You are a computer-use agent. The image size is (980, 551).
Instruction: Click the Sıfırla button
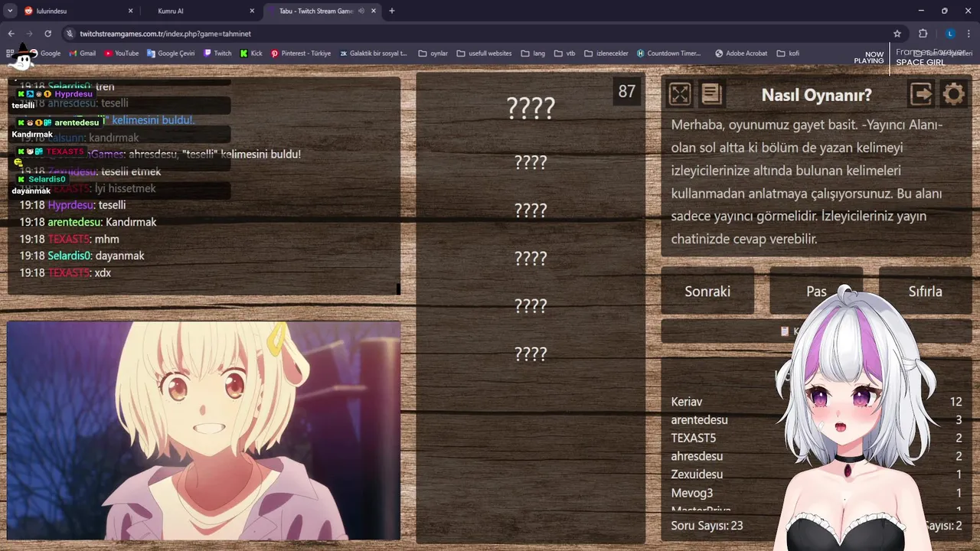click(925, 291)
